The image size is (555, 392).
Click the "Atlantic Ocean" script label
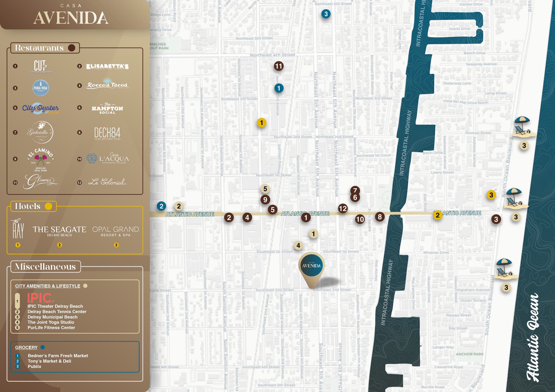pos(533,337)
